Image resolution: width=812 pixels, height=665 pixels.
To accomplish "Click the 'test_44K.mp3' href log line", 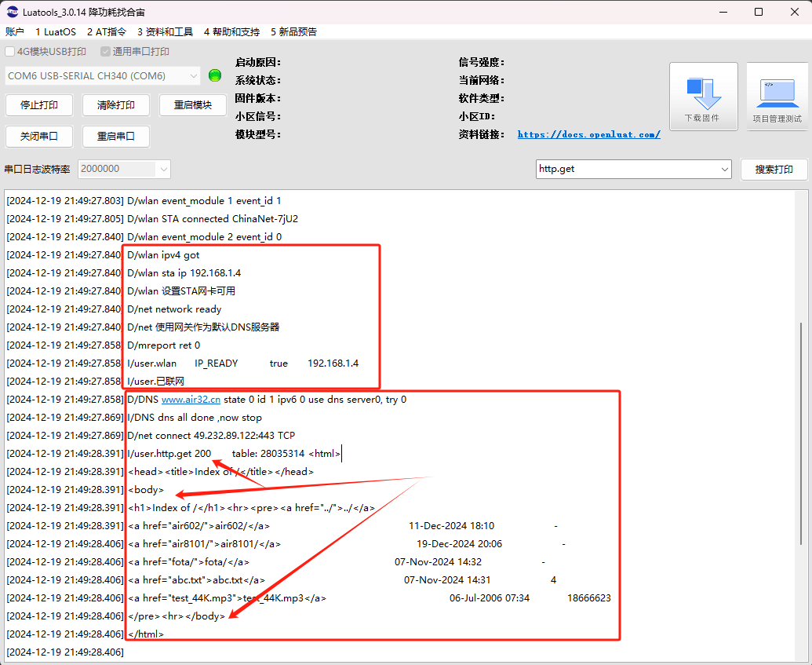I will point(227,598).
